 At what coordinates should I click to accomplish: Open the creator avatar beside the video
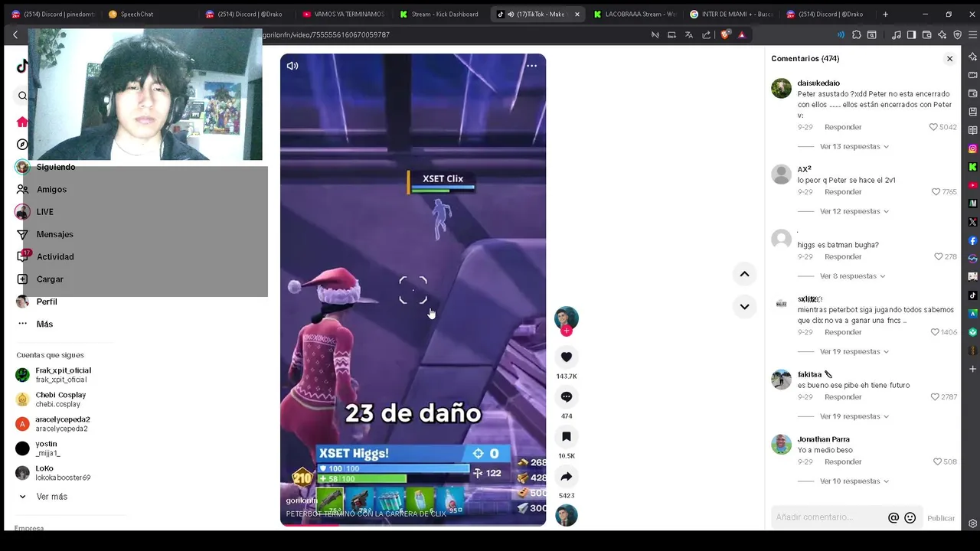click(567, 318)
